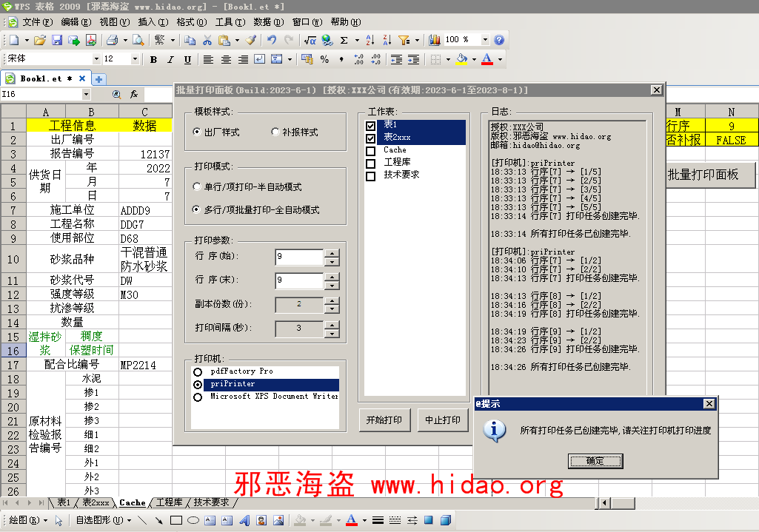Open the font size dropdown
Screen dimensions: 759x532
135,59
